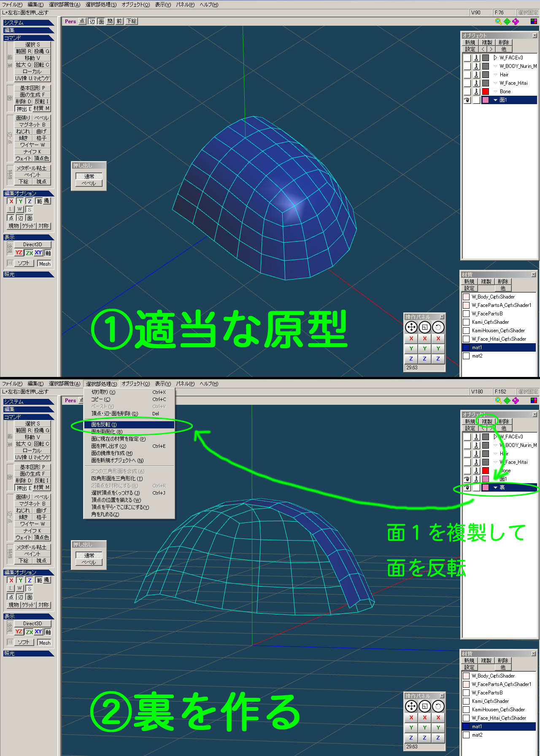The width and height of the screenshot is (540, 756).
Task: Click the green pan-view icon in the step ② screenshot
Action: 507,400
